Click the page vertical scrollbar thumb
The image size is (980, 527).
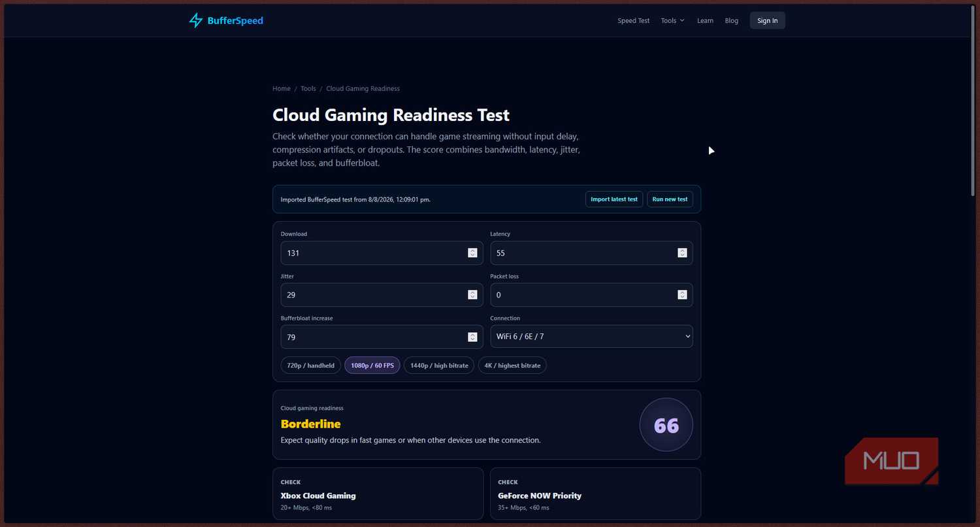pos(974,101)
